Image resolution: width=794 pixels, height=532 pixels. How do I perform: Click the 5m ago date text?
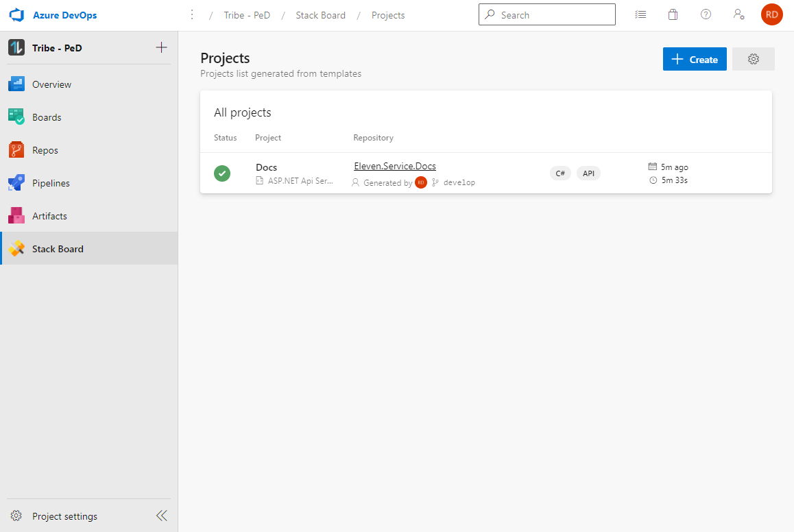coord(675,167)
